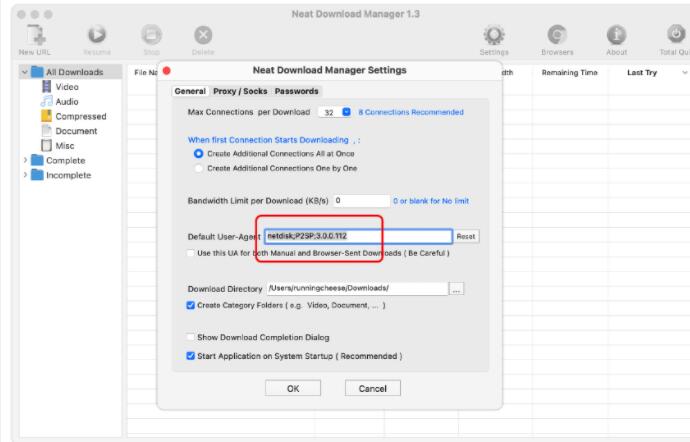The image size is (690, 442).
Task: Click the Download Directory path field
Action: 357,288
